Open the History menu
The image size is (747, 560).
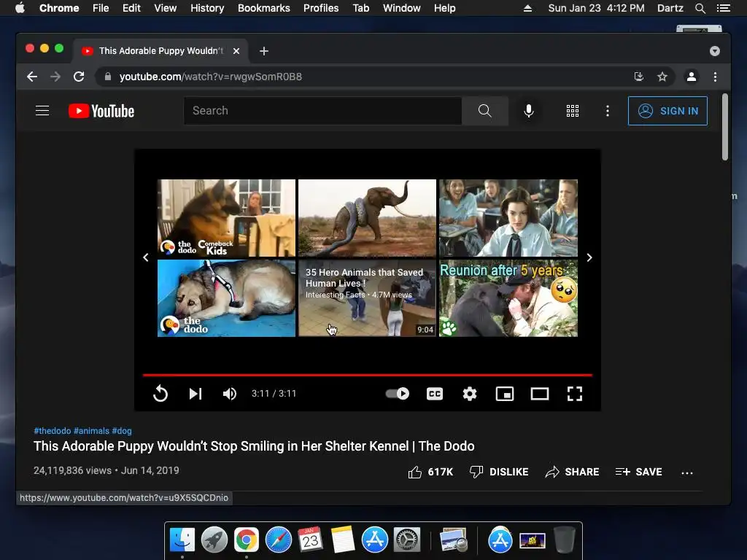[x=207, y=8]
